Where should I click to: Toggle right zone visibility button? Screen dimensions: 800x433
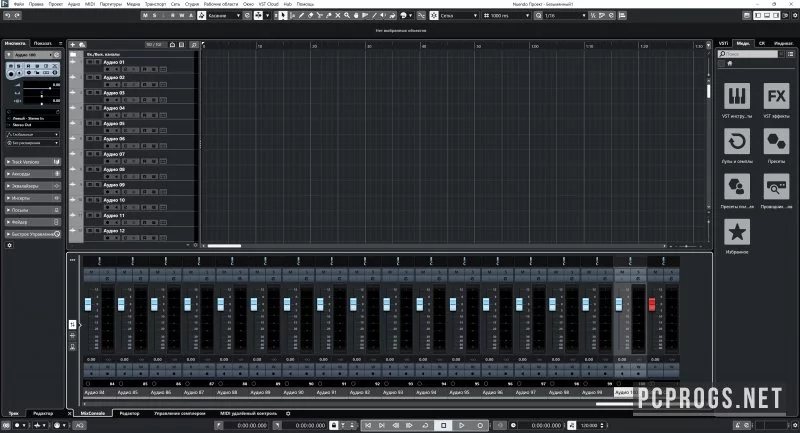click(x=776, y=16)
